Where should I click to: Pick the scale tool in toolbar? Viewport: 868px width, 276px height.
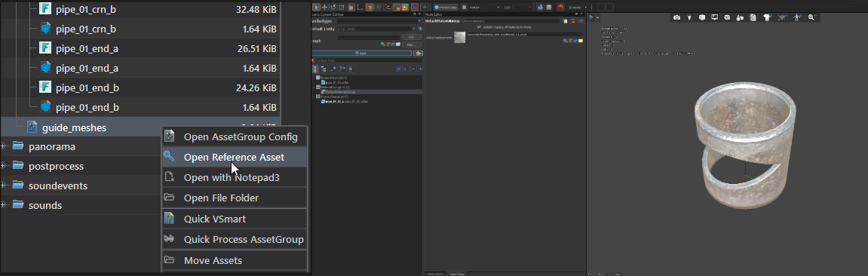(x=341, y=8)
